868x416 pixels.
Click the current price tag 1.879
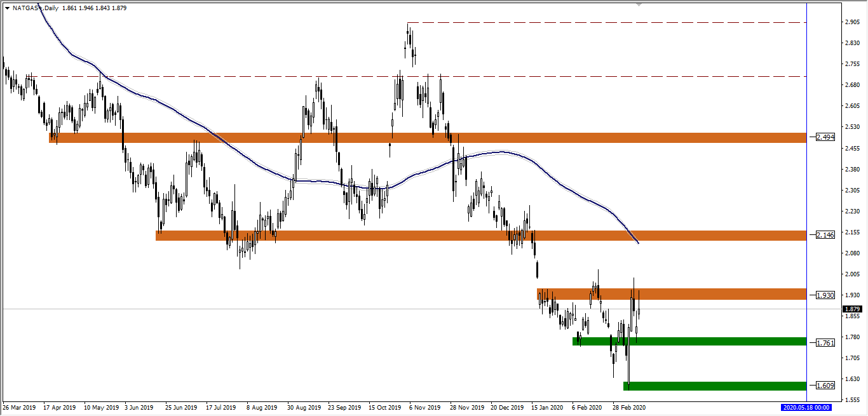click(x=852, y=309)
